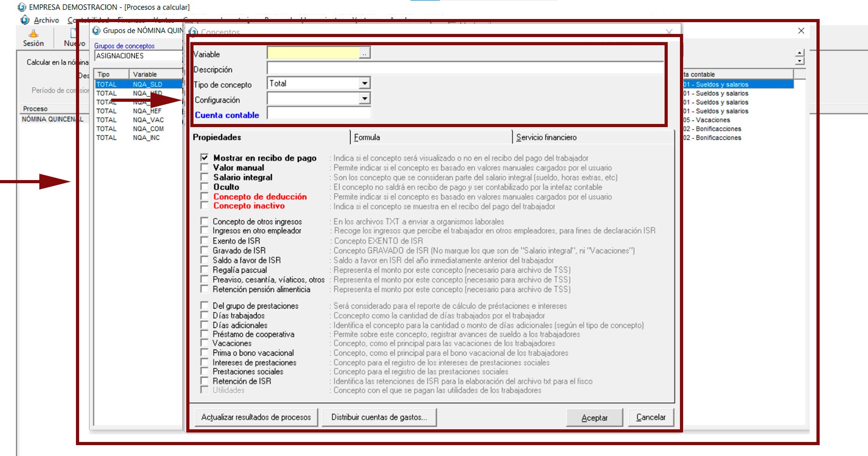The image size is (868, 456).
Task: Uncheck Mostrar en recibo de pago
Action: coord(205,158)
